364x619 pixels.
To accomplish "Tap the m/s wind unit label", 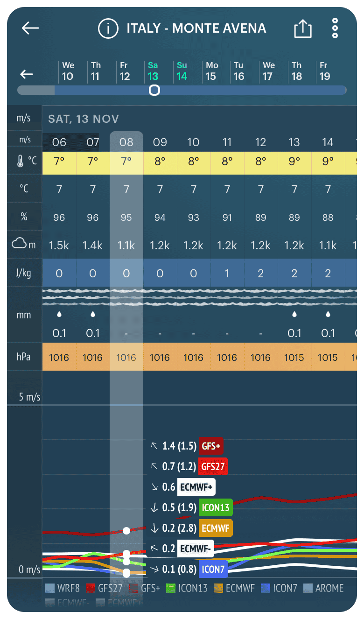I will [24, 118].
